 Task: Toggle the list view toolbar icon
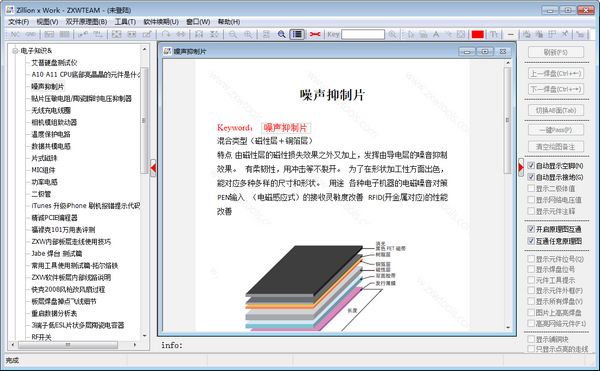pyautogui.click(x=297, y=34)
